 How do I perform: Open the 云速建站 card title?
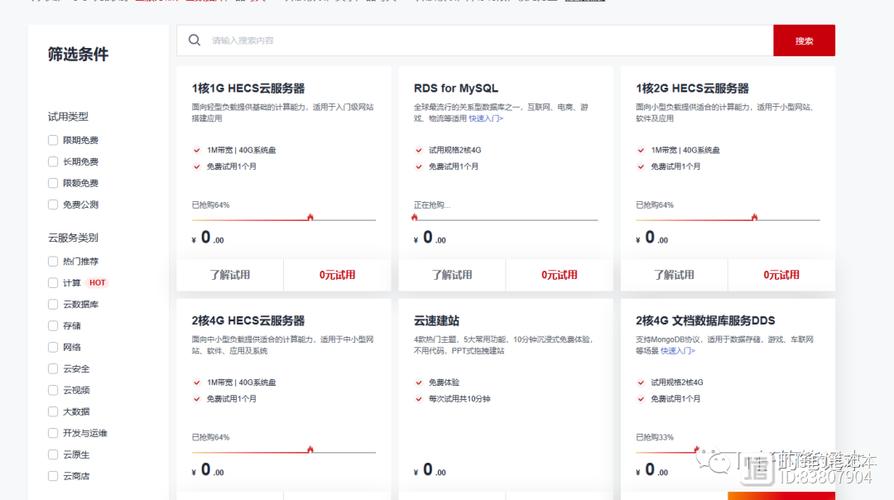(x=436, y=320)
